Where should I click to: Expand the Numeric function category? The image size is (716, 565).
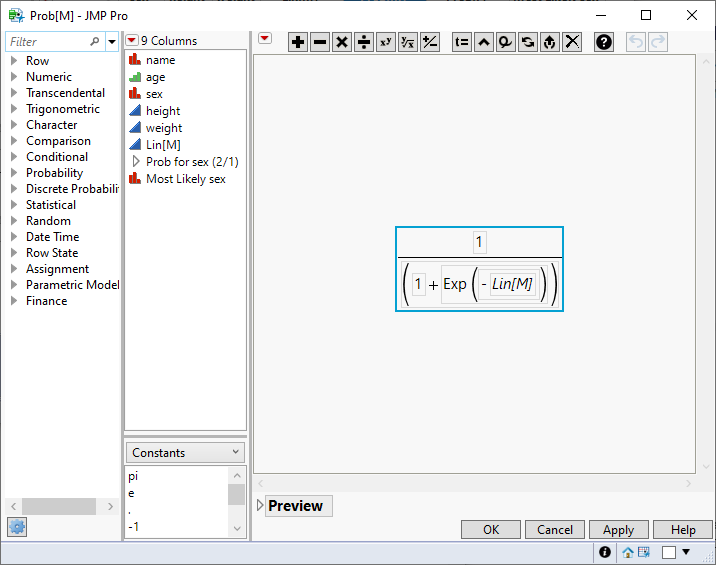click(x=14, y=77)
